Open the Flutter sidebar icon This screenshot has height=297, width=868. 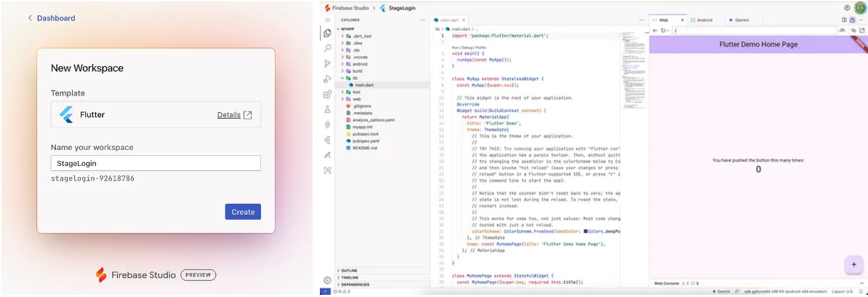pos(327,140)
